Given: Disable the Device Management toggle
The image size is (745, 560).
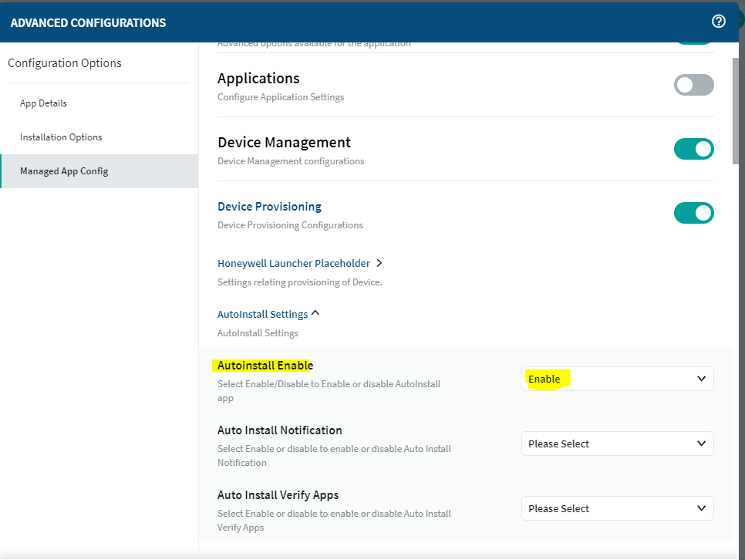Looking at the screenshot, I should click(693, 149).
